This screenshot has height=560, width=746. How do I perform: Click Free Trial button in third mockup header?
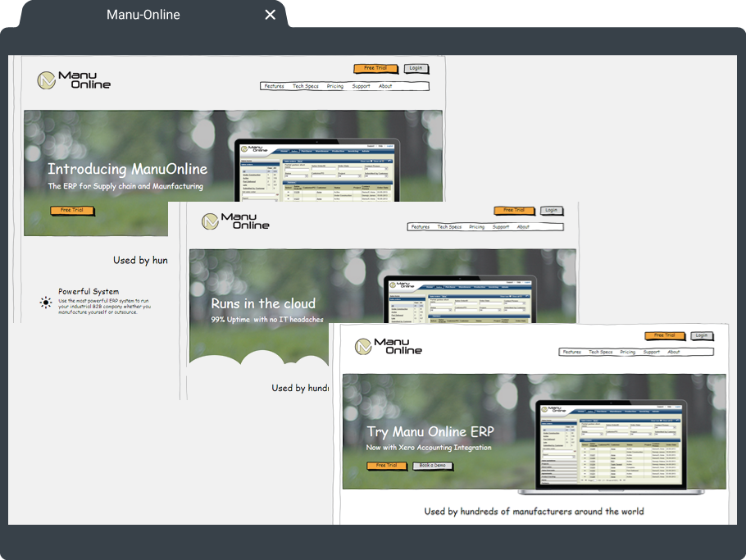(665, 336)
